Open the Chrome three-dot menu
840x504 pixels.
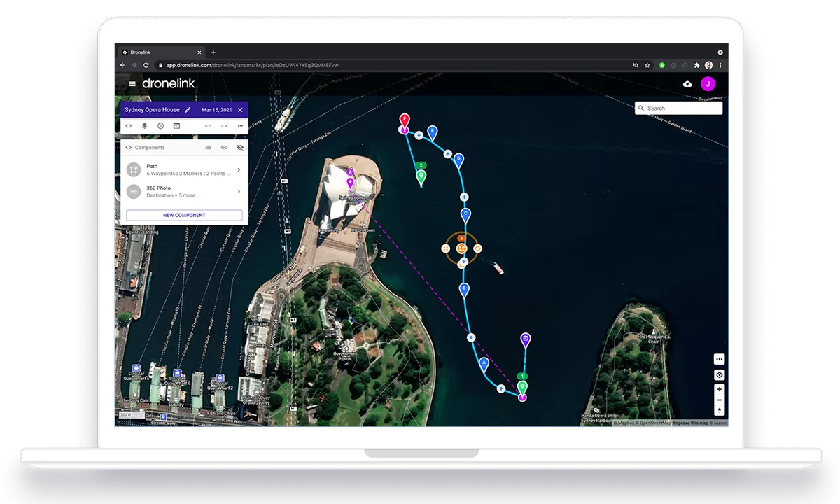click(x=720, y=65)
